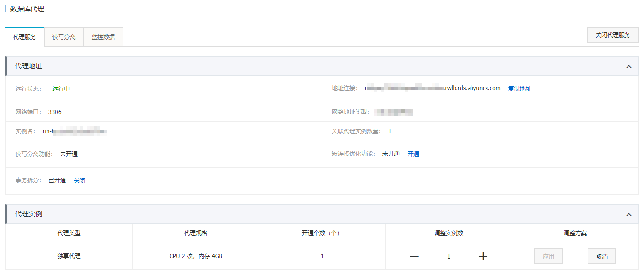Click the 关闭代理服务 button
644x276 pixels.
point(613,35)
